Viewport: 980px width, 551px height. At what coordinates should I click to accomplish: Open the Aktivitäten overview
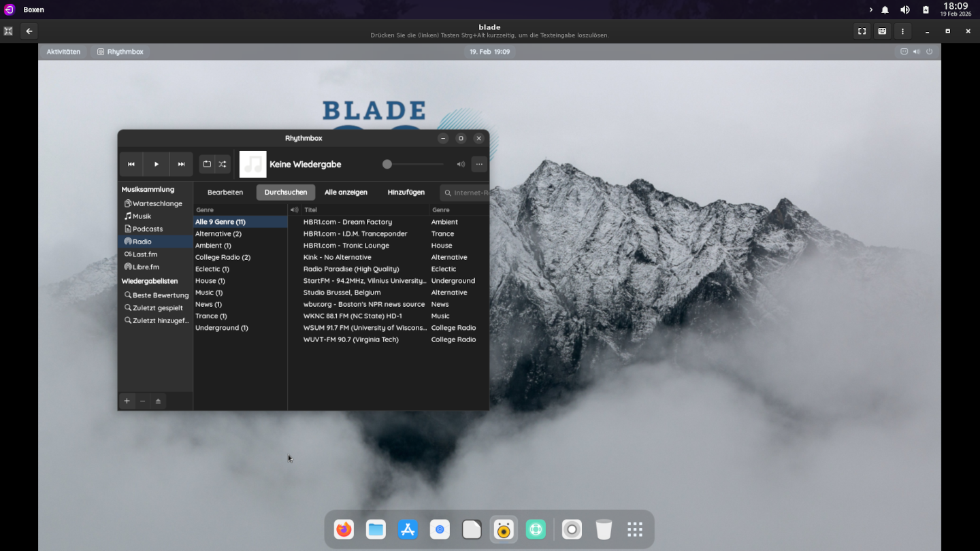(63, 52)
